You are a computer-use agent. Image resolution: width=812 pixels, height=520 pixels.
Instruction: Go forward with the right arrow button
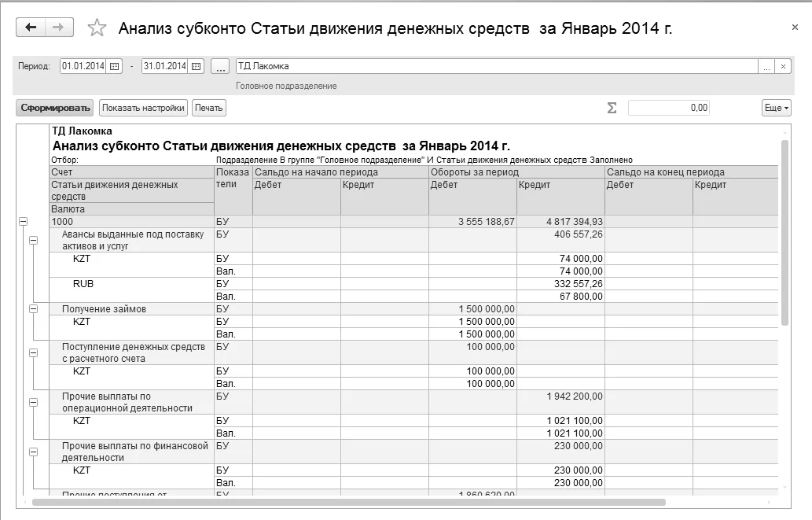tap(59, 28)
